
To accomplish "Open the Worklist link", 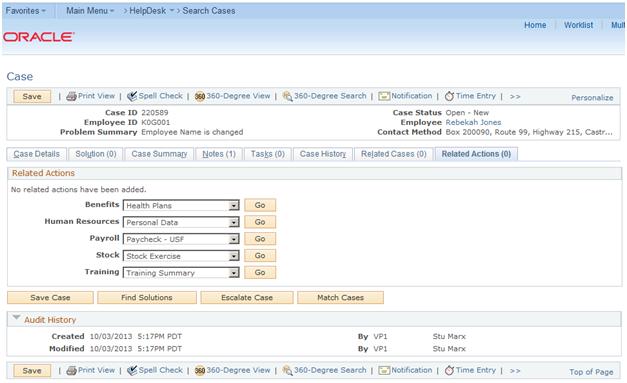I will pyautogui.click(x=578, y=25).
